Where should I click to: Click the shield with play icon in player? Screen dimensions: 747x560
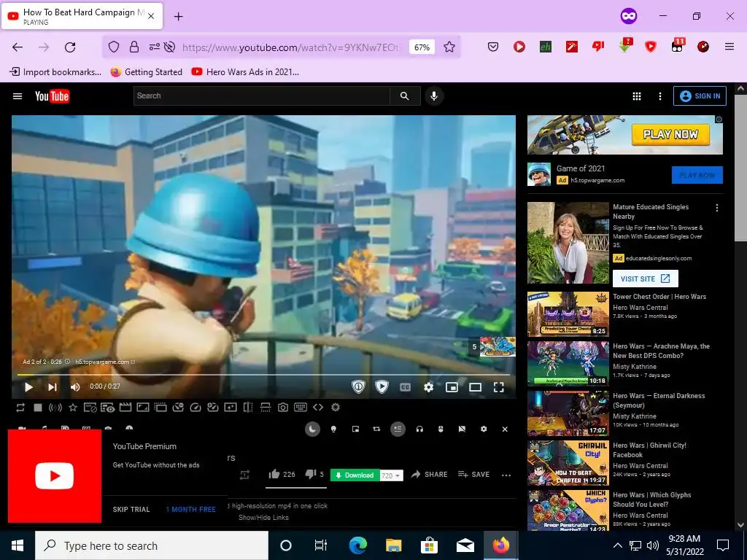(382, 387)
